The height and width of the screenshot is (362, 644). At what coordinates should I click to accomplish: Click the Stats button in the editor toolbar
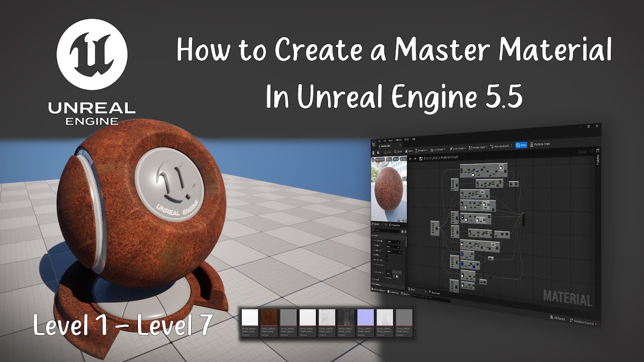tap(521, 145)
